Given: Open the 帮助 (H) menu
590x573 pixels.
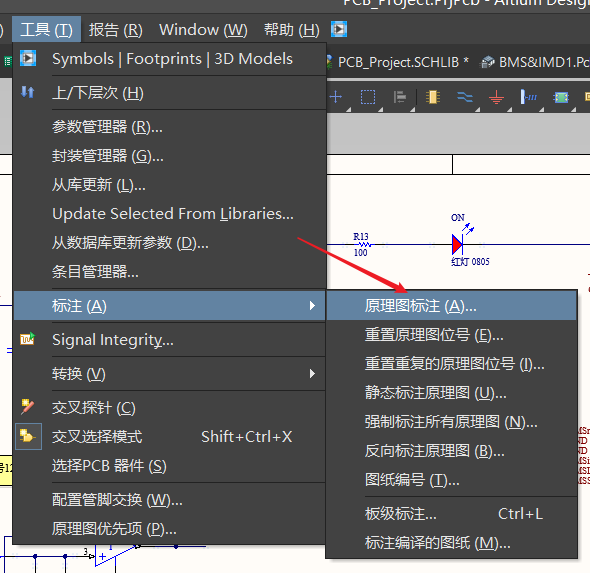Looking at the screenshot, I should pos(292,29).
